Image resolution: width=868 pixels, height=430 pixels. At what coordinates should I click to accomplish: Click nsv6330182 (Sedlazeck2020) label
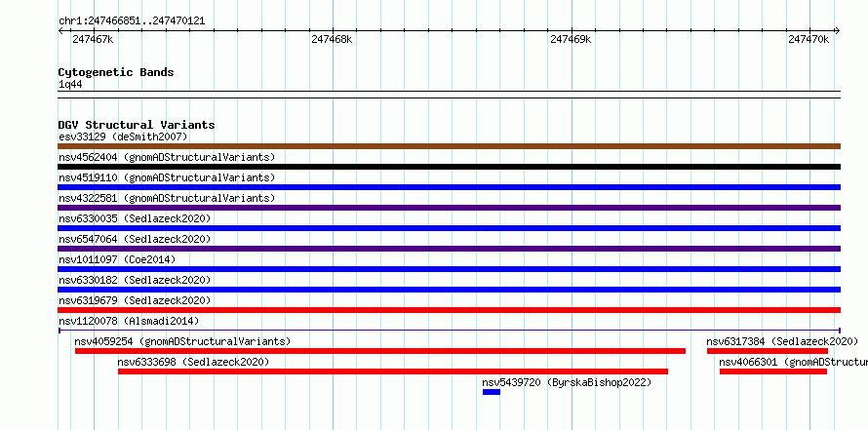click(x=135, y=280)
